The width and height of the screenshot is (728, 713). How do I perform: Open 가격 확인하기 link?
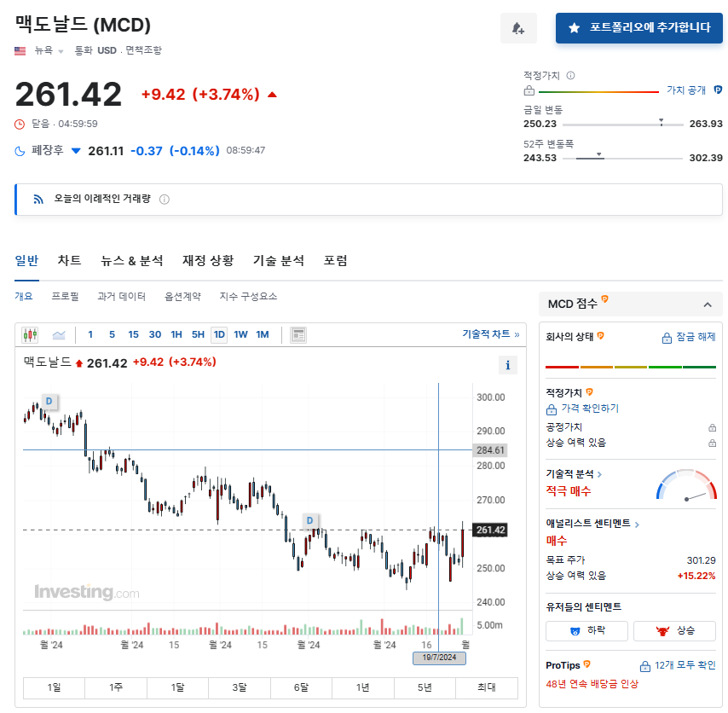[590, 409]
